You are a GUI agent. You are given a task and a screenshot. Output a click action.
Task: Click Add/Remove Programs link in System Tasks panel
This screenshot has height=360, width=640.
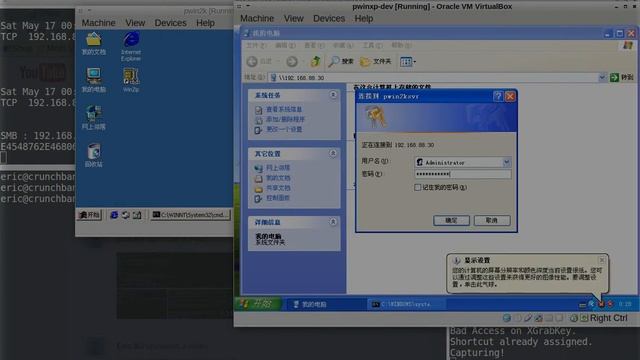(285, 119)
